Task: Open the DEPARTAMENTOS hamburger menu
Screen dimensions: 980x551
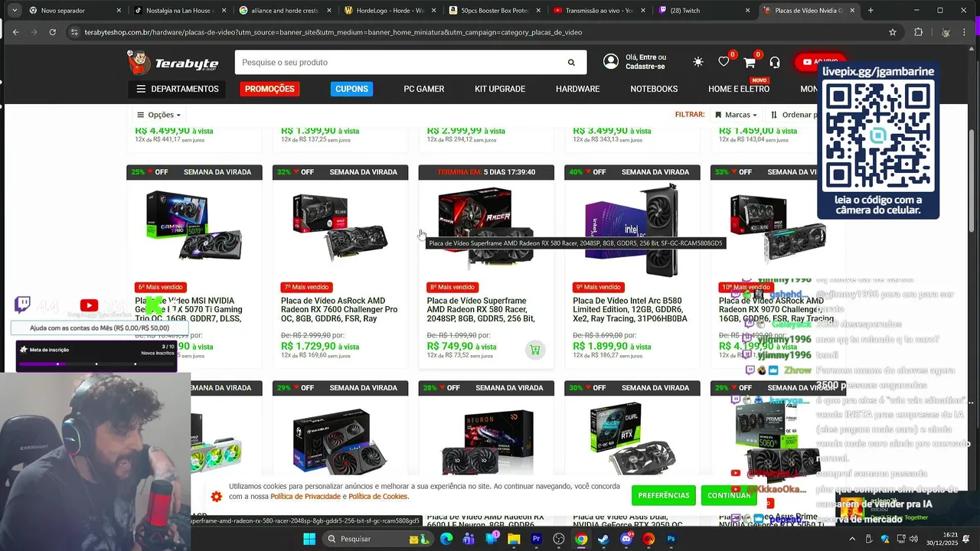Action: pos(177,89)
